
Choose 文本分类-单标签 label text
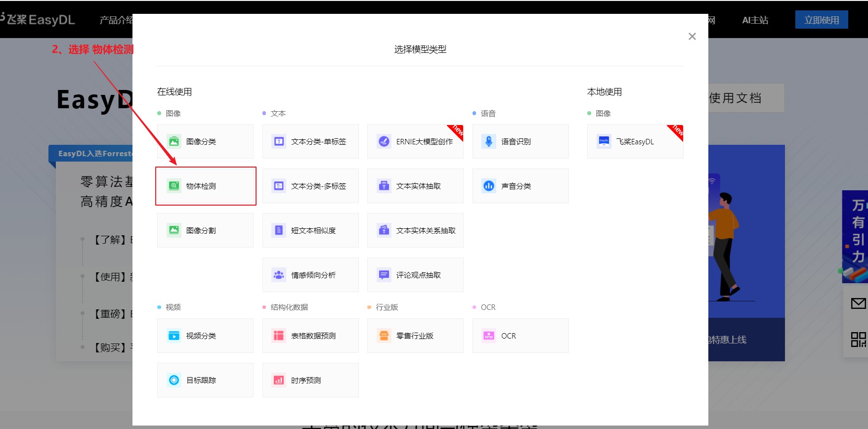tap(318, 142)
